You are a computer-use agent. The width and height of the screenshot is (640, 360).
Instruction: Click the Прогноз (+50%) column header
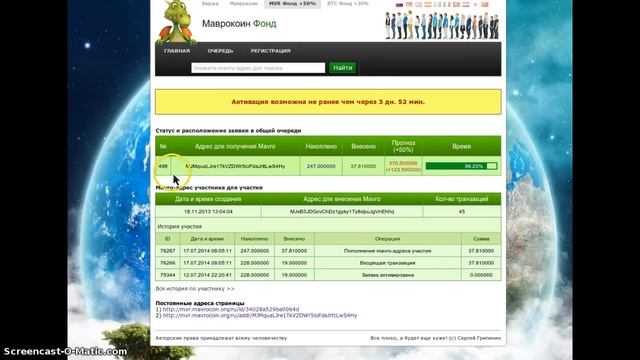point(403,146)
